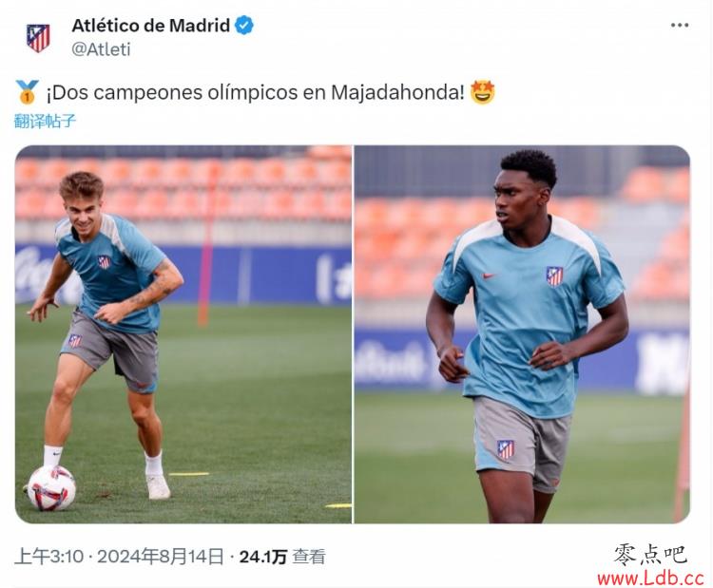
Task: Click 翻译帖子 to translate the post
Action: pyautogui.click(x=45, y=121)
